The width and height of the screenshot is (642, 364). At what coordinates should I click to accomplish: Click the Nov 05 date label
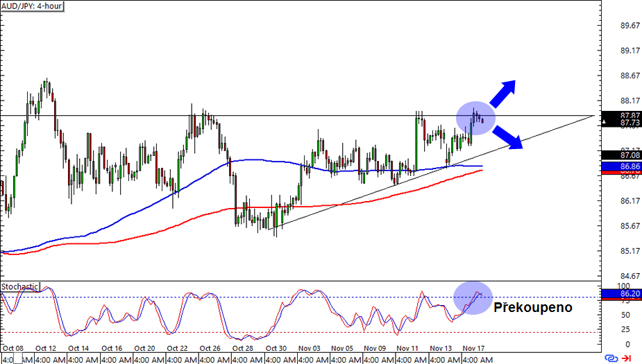[342, 349]
